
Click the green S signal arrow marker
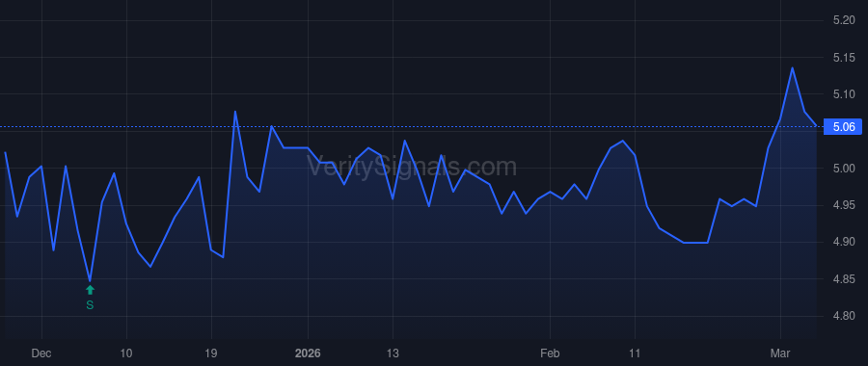(x=90, y=290)
